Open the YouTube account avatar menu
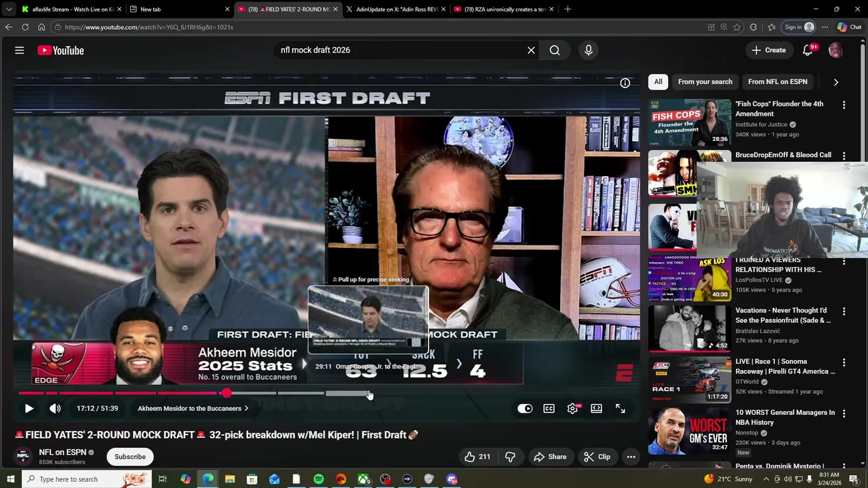Image resolution: width=868 pixels, height=488 pixels. click(835, 50)
